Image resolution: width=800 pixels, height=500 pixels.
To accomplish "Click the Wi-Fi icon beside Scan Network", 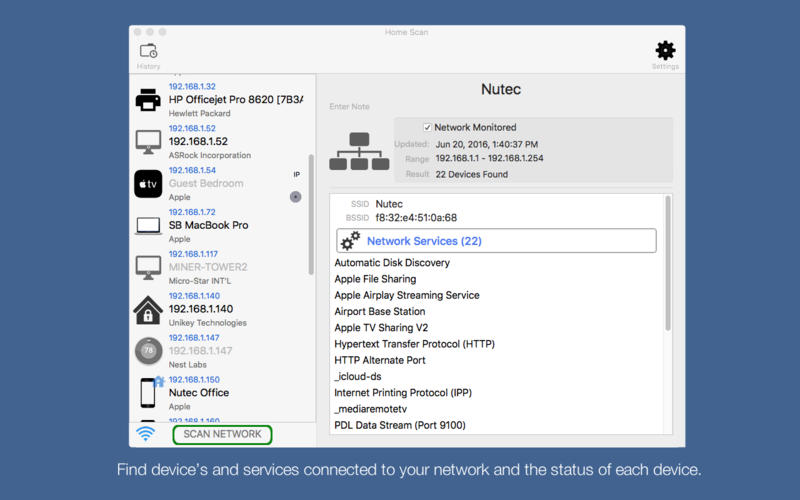I will point(145,434).
